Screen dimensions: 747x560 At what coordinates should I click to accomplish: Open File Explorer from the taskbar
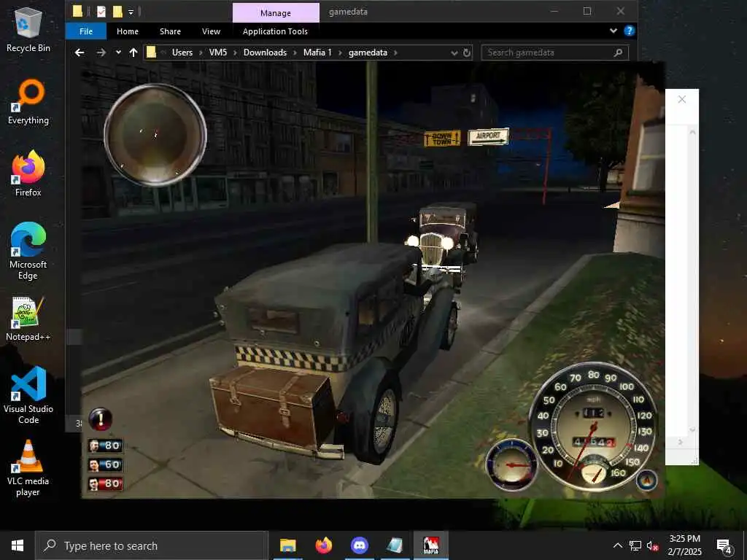pos(287,545)
